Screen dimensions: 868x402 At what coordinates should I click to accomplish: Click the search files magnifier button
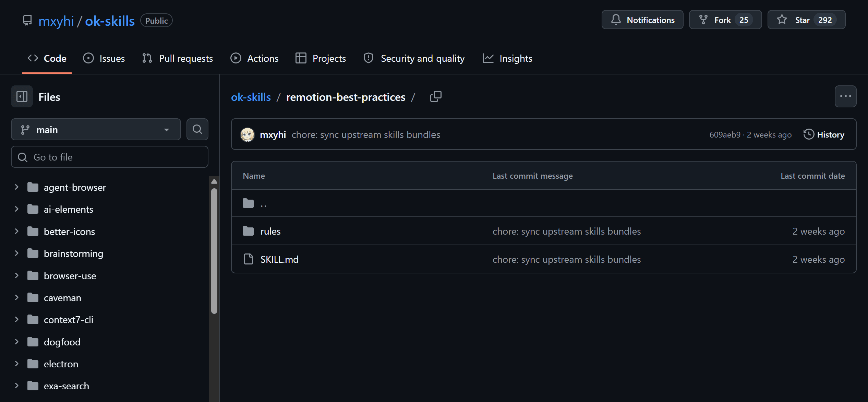click(197, 129)
